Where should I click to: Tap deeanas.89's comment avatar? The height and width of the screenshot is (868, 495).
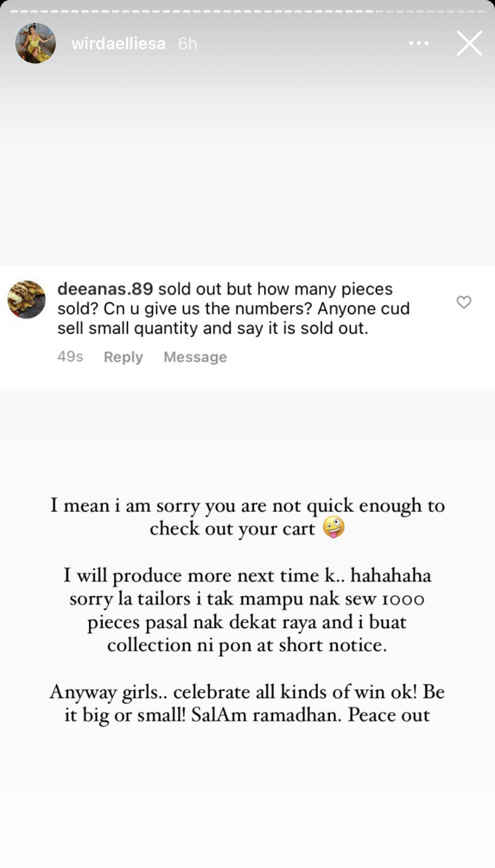coord(27,299)
